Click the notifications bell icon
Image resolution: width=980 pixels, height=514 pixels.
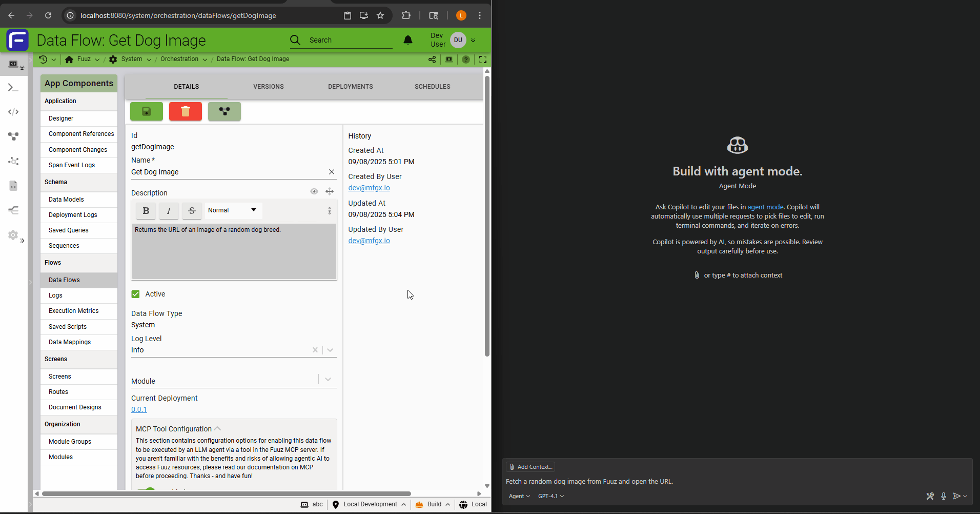click(408, 40)
